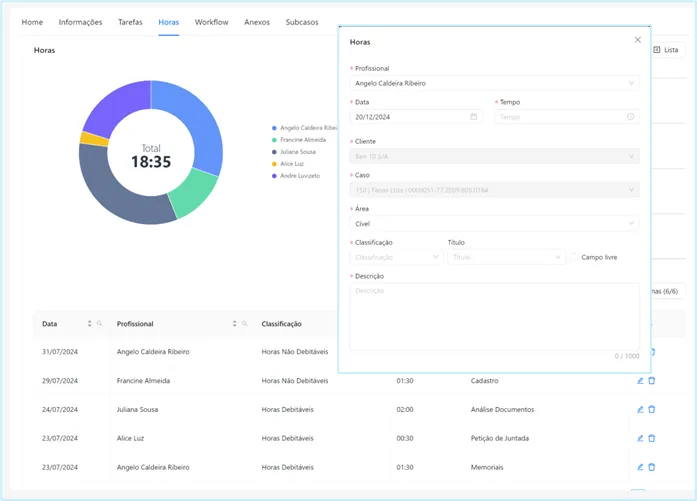The width and height of the screenshot is (697, 501).
Task: Search the Profissional column
Action: click(244, 324)
